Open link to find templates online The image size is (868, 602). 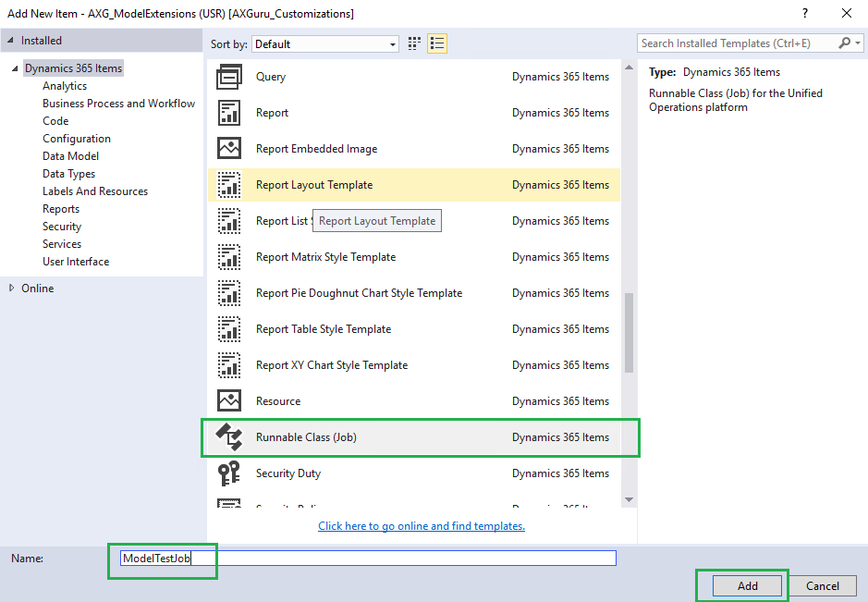[422, 526]
